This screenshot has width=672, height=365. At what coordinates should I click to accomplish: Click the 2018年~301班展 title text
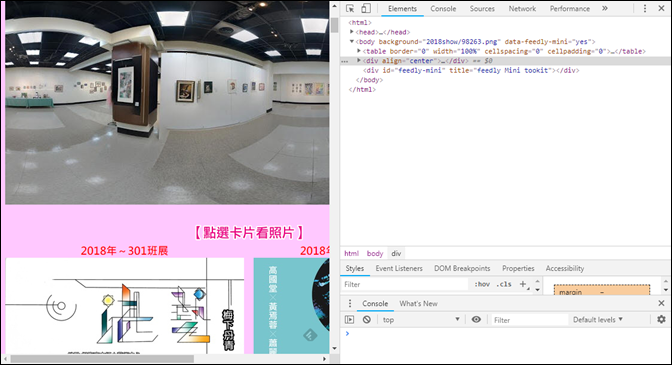click(x=124, y=251)
